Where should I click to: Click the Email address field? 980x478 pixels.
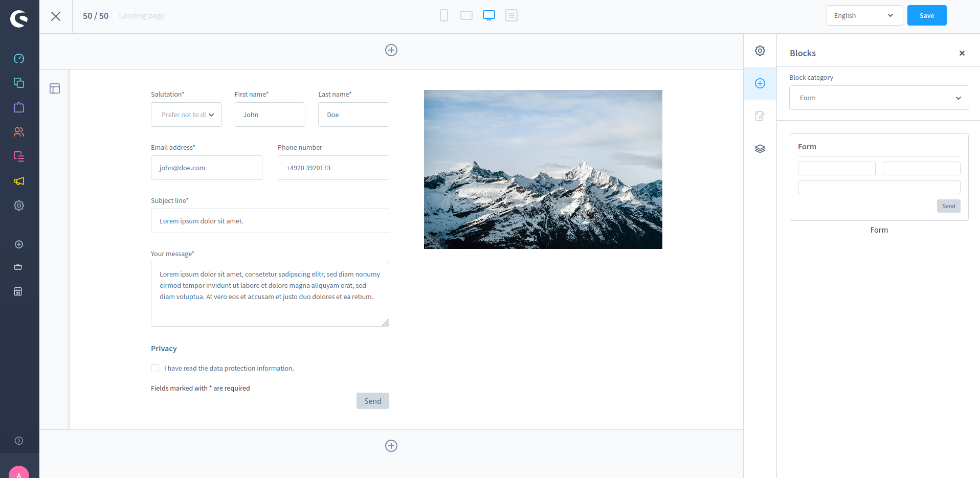[207, 168]
